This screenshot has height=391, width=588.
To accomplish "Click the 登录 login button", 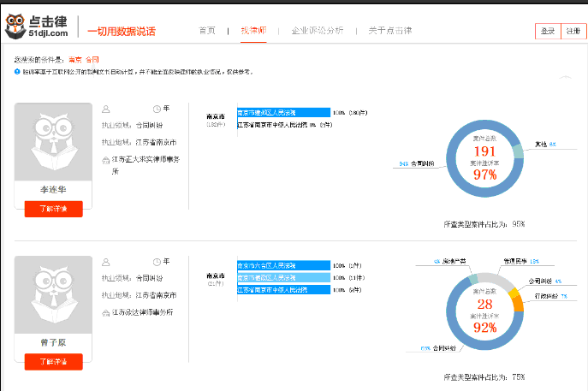I will 548,31.
